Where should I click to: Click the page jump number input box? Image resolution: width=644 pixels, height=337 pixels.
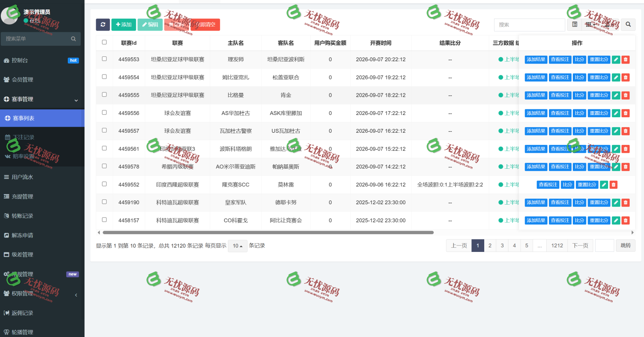[605, 246]
